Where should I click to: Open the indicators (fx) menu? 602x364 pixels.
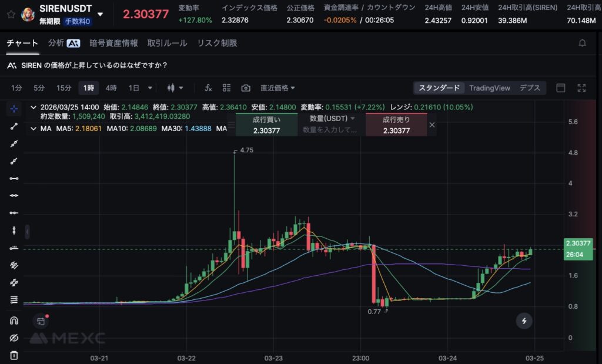coord(208,88)
